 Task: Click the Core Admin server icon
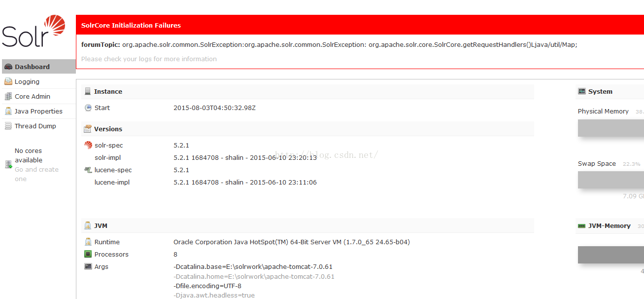point(8,96)
